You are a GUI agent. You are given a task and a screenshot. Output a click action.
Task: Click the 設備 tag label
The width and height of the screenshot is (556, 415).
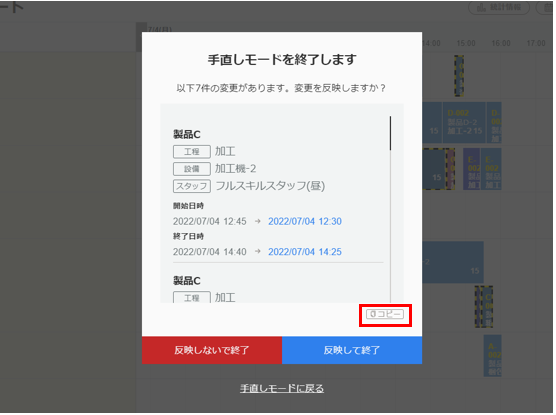point(191,169)
